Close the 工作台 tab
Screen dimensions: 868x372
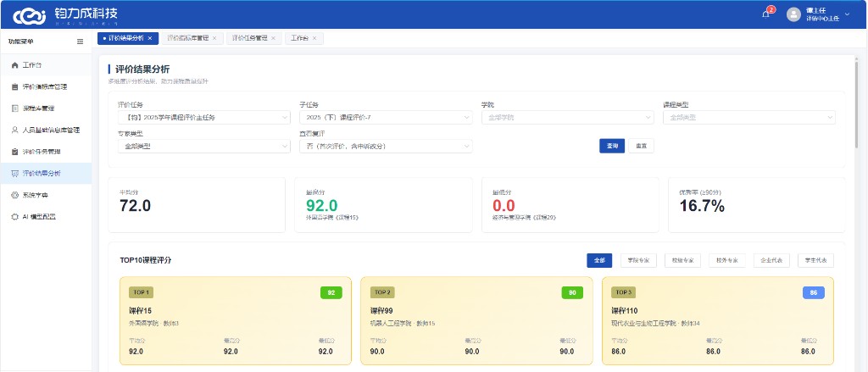tap(314, 38)
